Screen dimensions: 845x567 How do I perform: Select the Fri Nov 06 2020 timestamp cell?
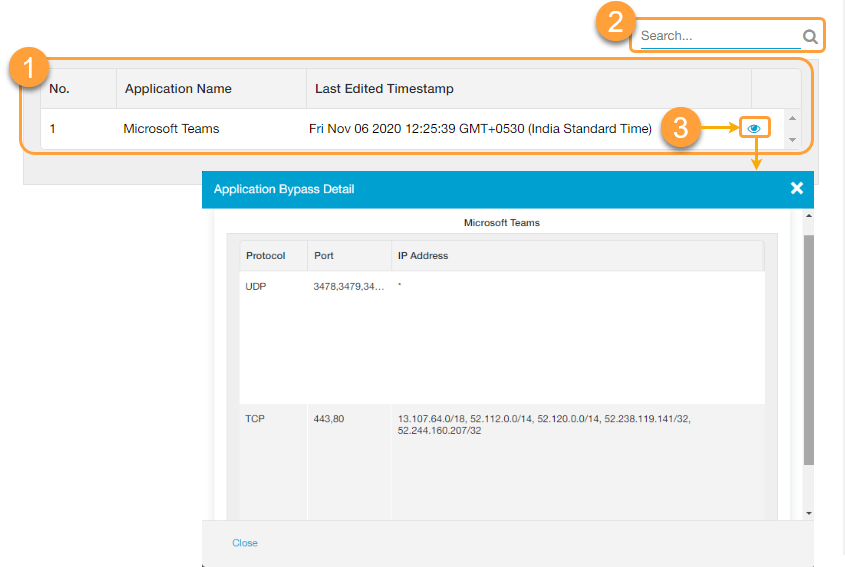tap(480, 129)
